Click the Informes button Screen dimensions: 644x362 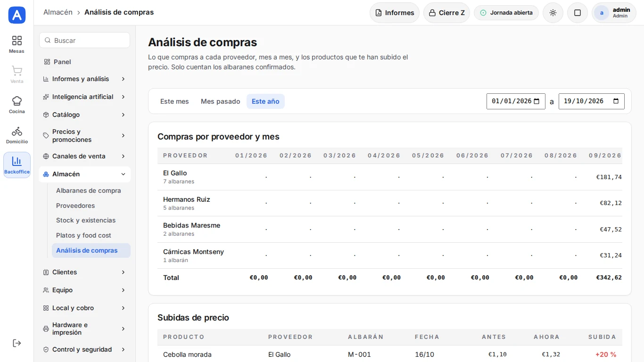(x=395, y=13)
